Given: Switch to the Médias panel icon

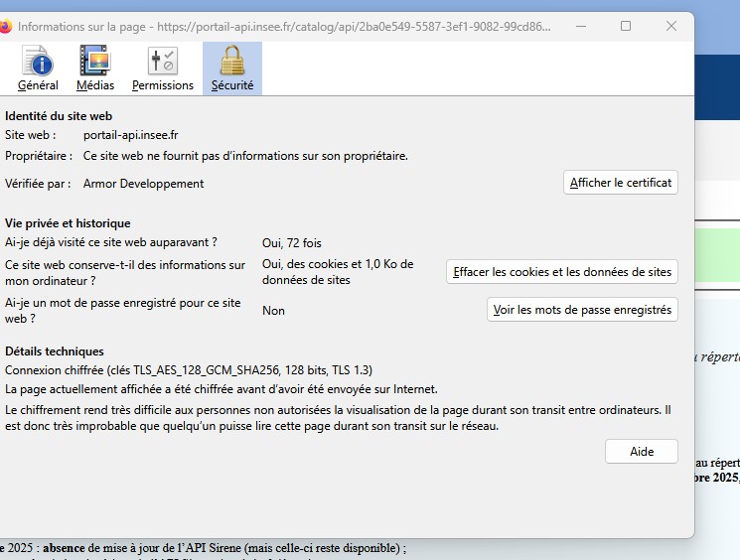Looking at the screenshot, I should click(x=95, y=63).
